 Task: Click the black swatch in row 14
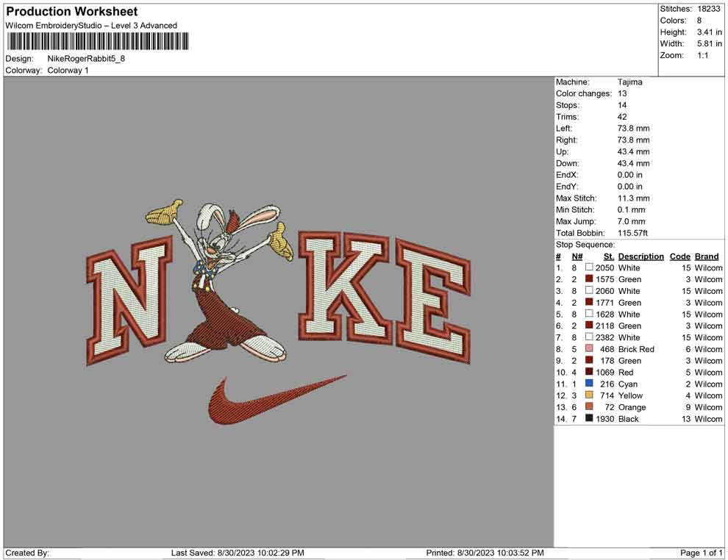(x=589, y=418)
